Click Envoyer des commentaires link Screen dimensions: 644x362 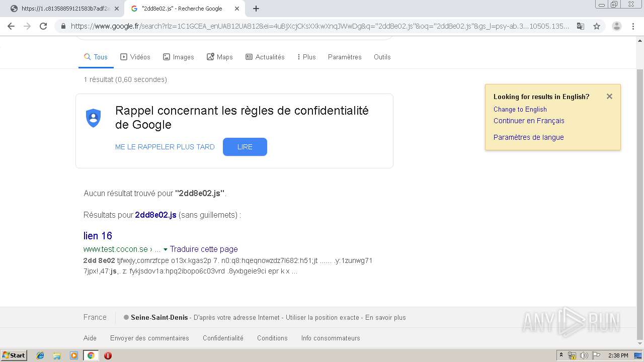point(149,338)
